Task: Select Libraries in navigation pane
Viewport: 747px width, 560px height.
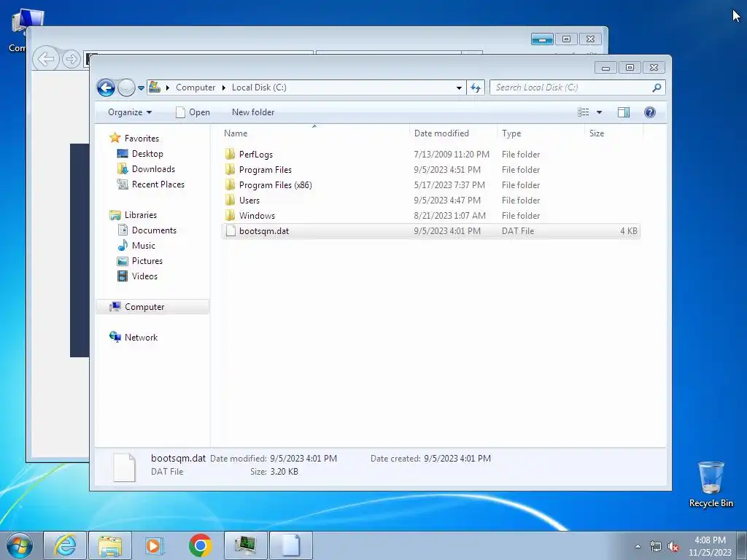Action: coord(141,215)
